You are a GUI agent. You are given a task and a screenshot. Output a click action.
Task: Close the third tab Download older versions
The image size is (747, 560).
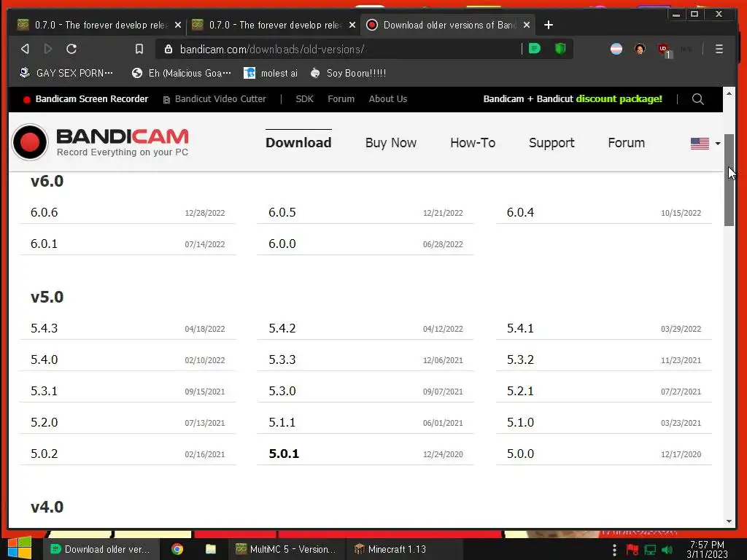[527, 25]
